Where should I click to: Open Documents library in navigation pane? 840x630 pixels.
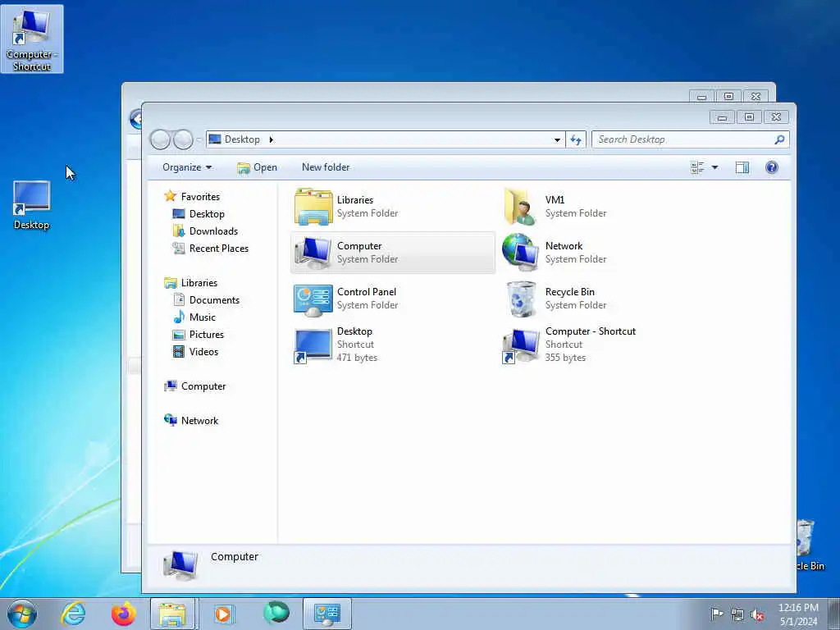pos(214,300)
